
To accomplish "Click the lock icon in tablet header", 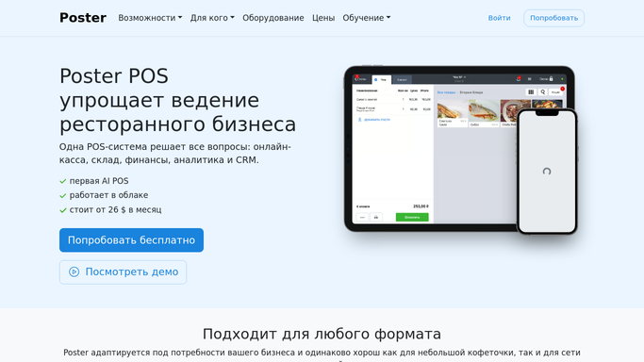I will click(x=552, y=79).
